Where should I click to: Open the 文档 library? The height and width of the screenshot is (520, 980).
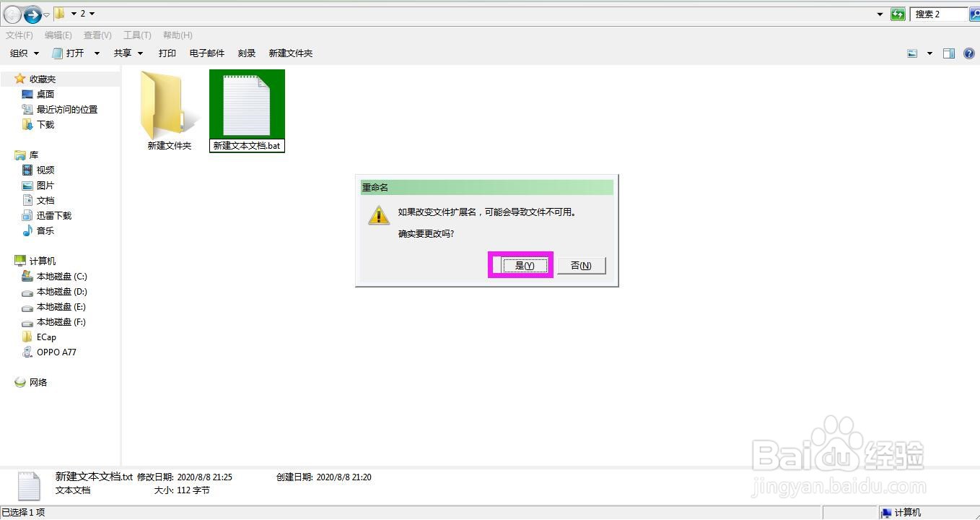[x=45, y=201]
